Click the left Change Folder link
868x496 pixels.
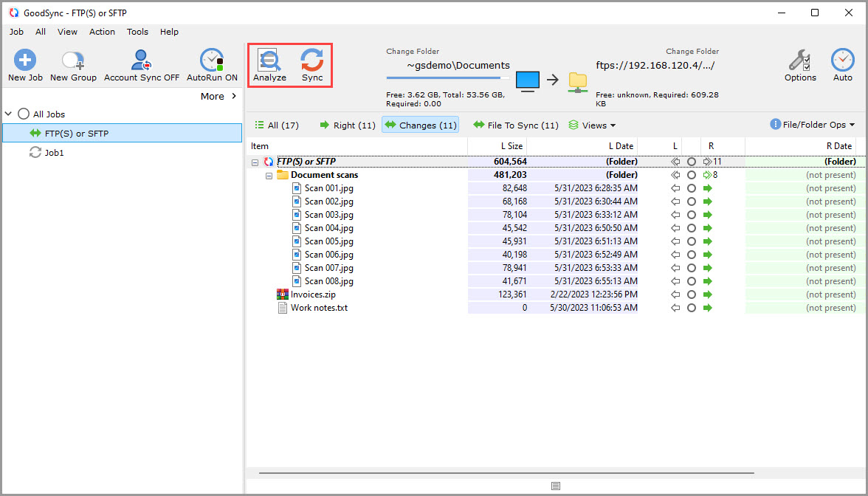coord(413,52)
